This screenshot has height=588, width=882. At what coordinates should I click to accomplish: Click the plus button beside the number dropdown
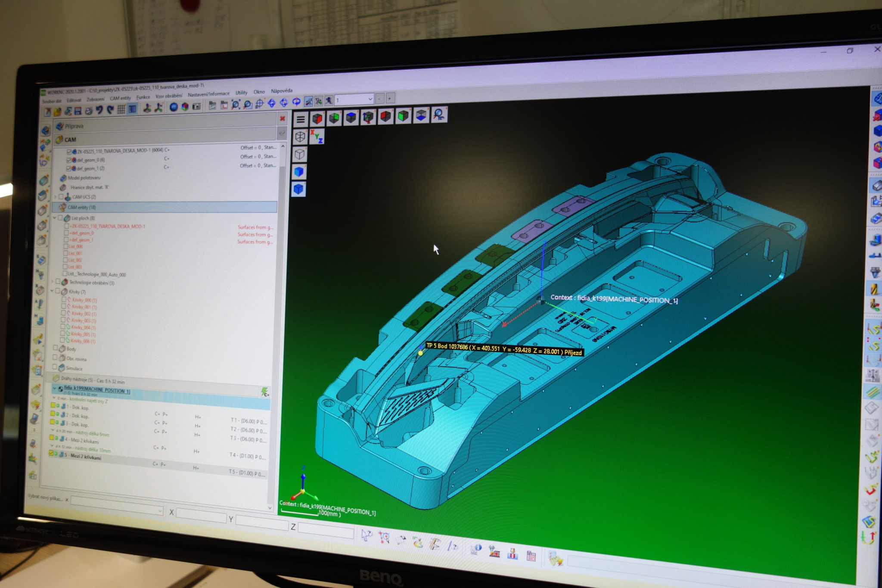[x=390, y=98]
